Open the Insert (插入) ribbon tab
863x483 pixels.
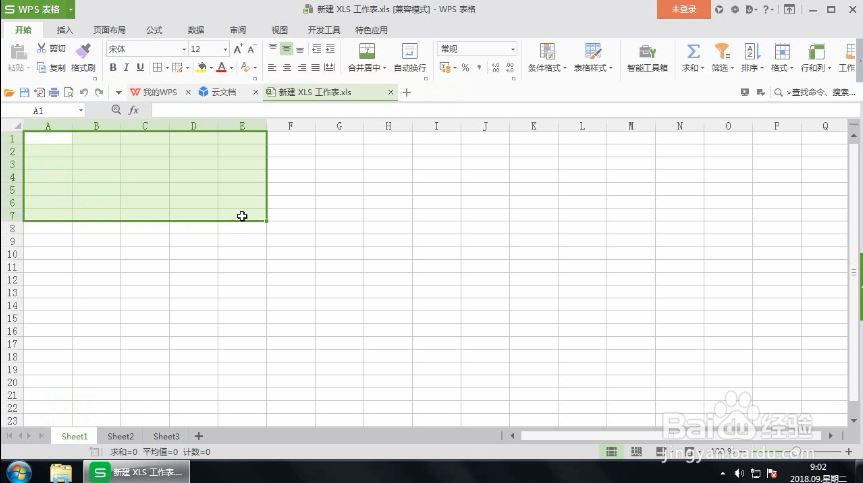(x=64, y=30)
